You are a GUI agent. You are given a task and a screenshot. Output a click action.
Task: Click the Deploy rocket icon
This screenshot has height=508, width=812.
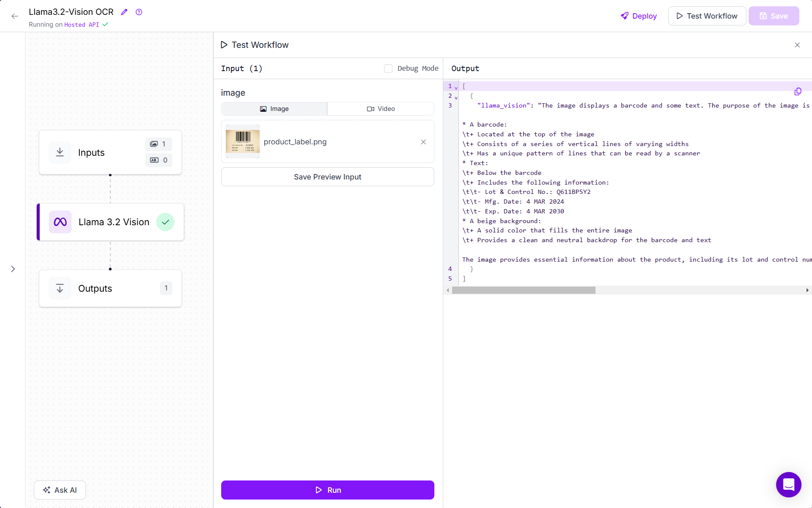(x=625, y=16)
